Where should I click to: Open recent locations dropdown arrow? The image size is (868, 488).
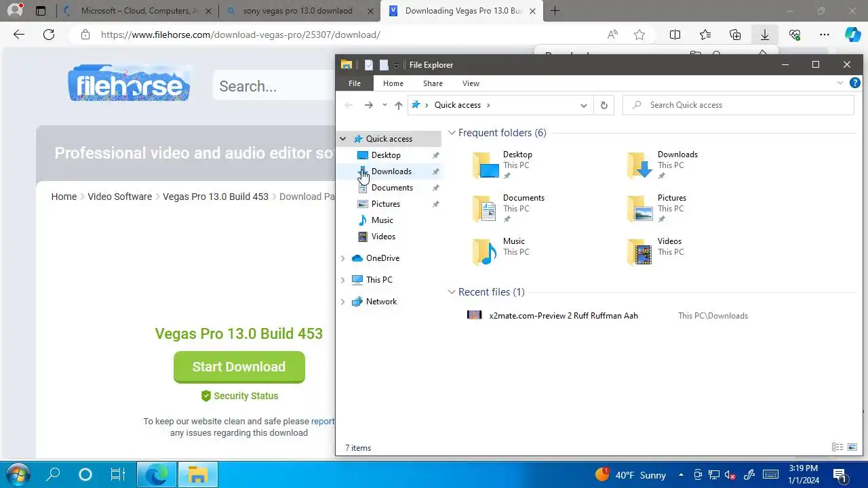point(384,105)
